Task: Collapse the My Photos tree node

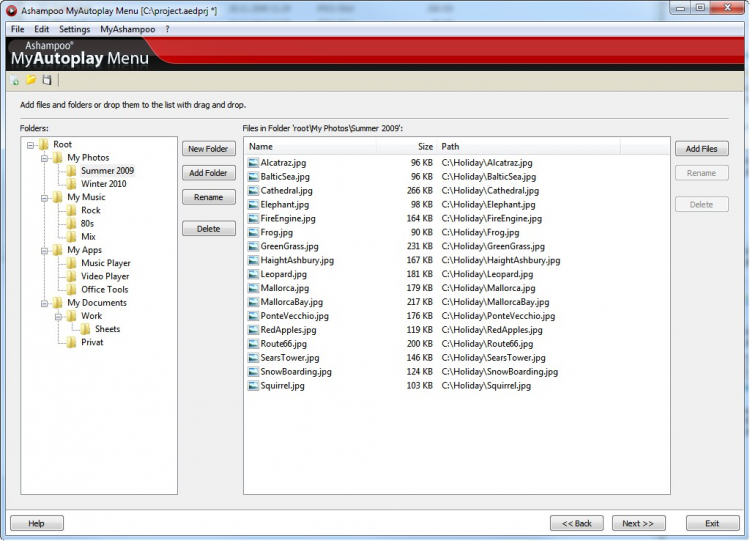Action: pos(44,158)
